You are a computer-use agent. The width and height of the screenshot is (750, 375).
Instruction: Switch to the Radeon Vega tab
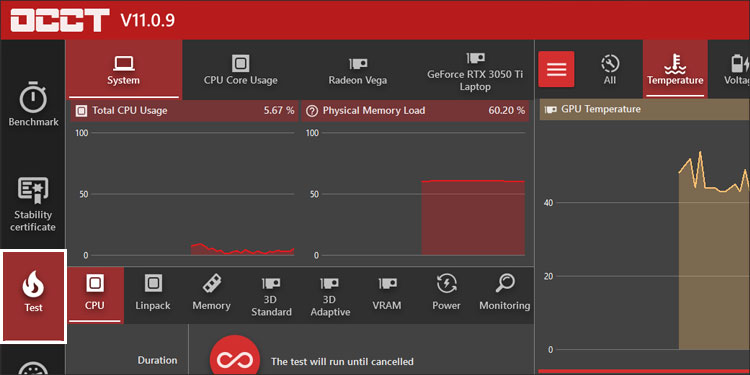[358, 70]
